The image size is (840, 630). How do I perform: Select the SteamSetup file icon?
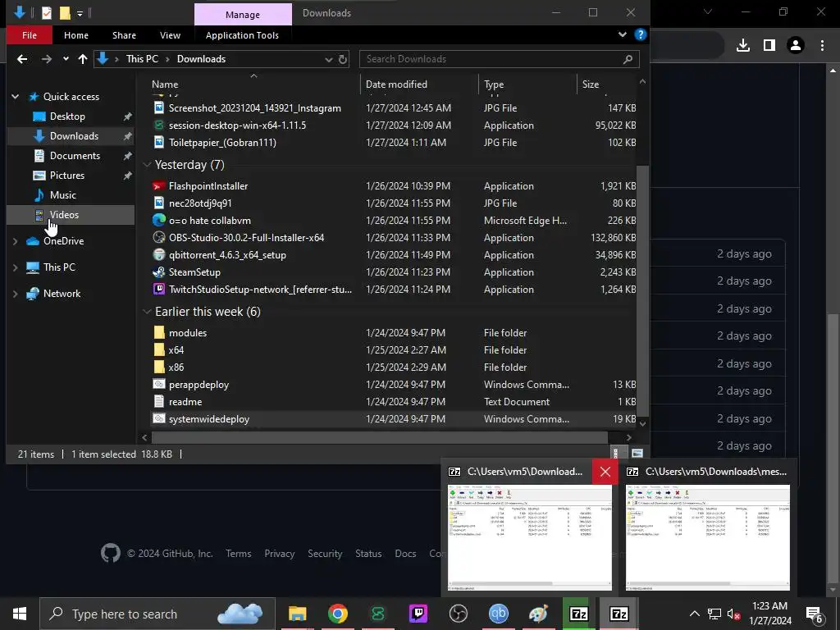tap(158, 272)
